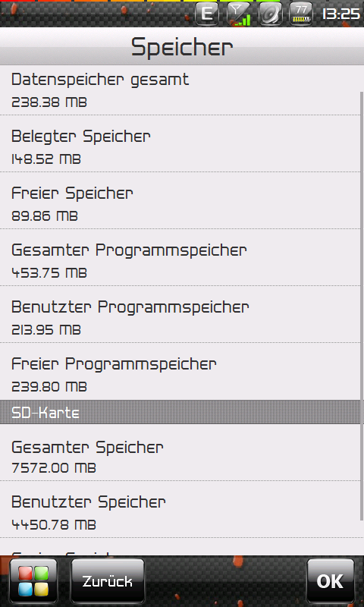Click the vertical scrollbar on the list

click(x=362, y=306)
